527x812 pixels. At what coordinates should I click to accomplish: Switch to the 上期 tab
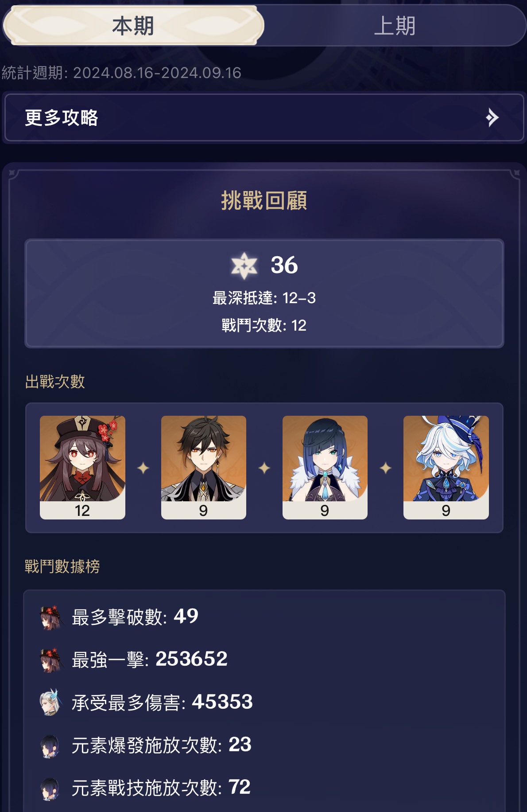tap(395, 25)
